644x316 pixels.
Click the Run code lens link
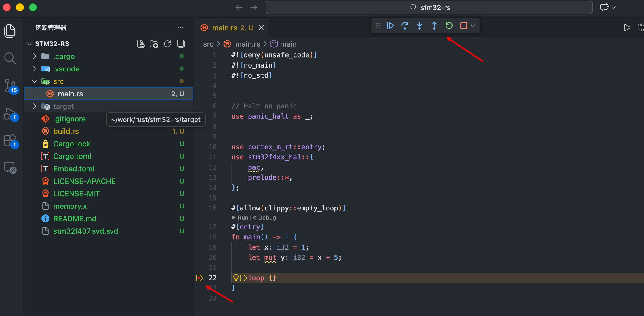tap(243, 218)
